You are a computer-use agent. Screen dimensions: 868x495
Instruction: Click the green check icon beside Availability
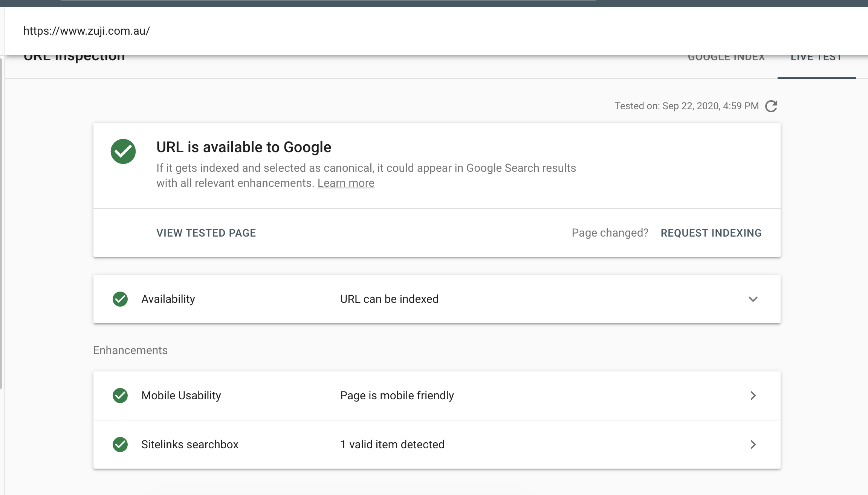tap(120, 299)
